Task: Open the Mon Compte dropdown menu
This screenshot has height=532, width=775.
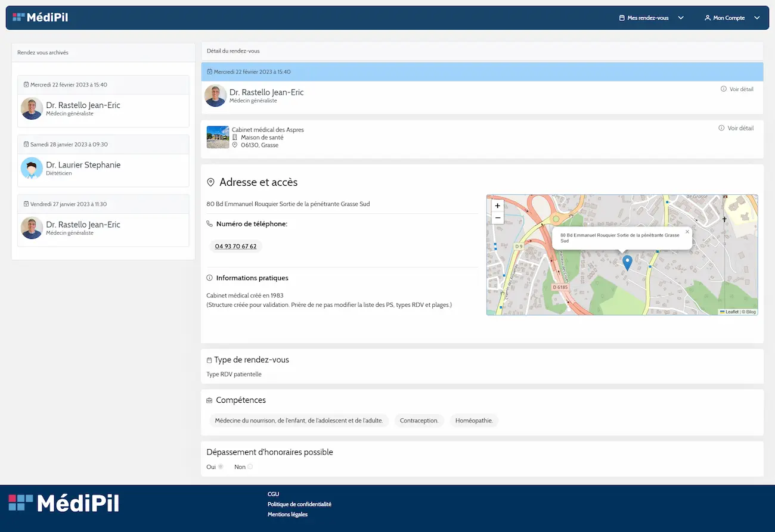Action: pos(731,18)
